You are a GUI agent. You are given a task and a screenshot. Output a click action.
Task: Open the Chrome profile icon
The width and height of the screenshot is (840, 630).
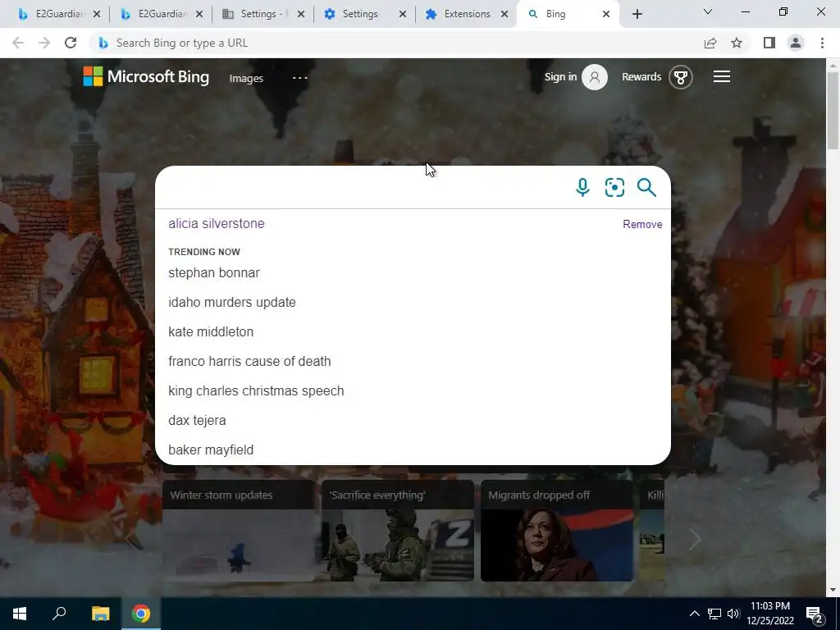pos(796,43)
